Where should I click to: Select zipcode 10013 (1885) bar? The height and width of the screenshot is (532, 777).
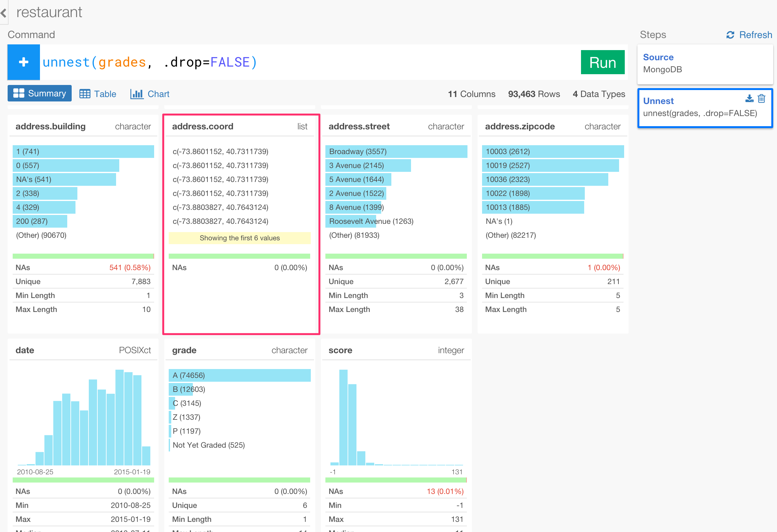click(x=533, y=207)
